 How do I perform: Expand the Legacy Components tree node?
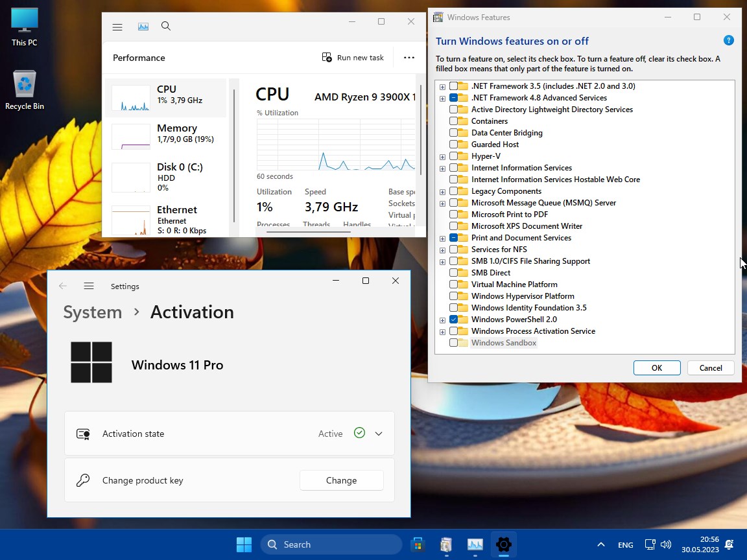point(442,192)
